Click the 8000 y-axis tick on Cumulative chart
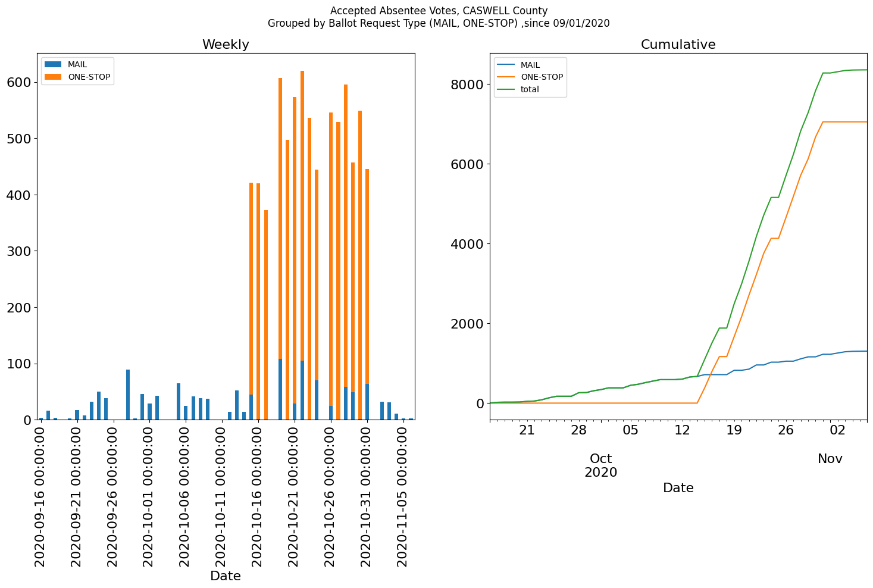 click(468, 85)
